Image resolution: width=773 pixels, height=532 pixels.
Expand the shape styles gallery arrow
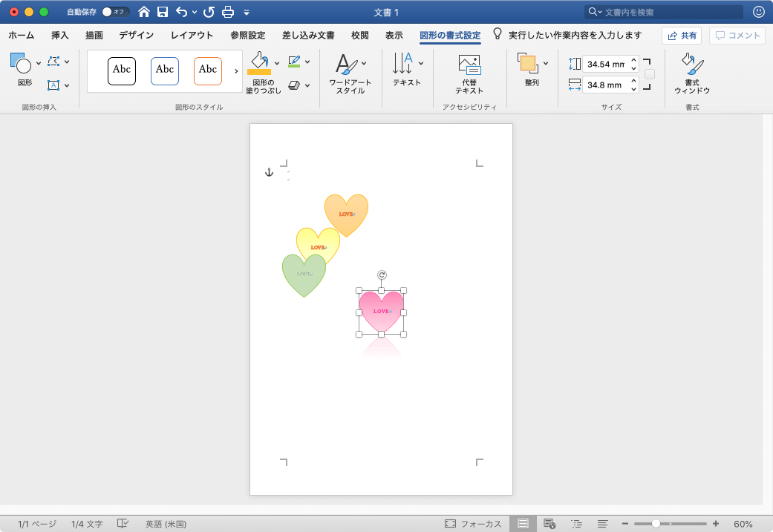click(x=236, y=71)
